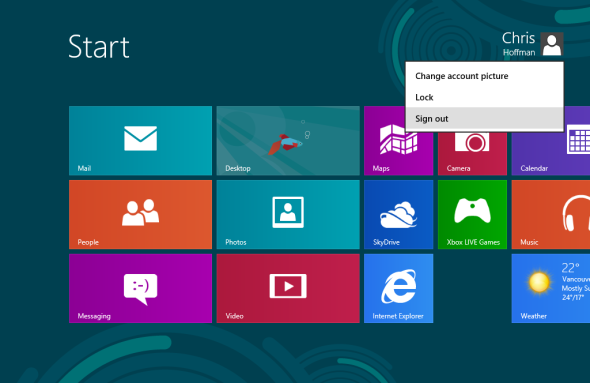Screen dimensions: 590x383
Task: Open the Camera tile
Action: click(472, 154)
